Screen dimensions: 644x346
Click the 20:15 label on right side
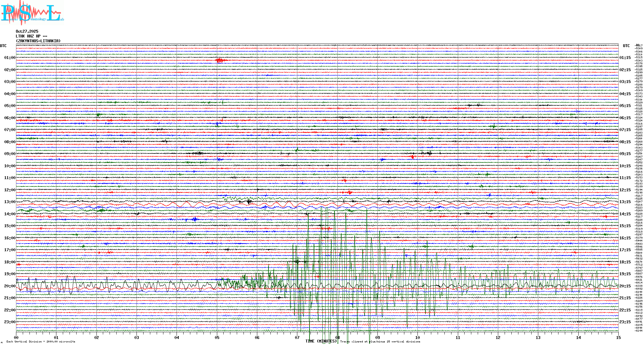(625, 286)
